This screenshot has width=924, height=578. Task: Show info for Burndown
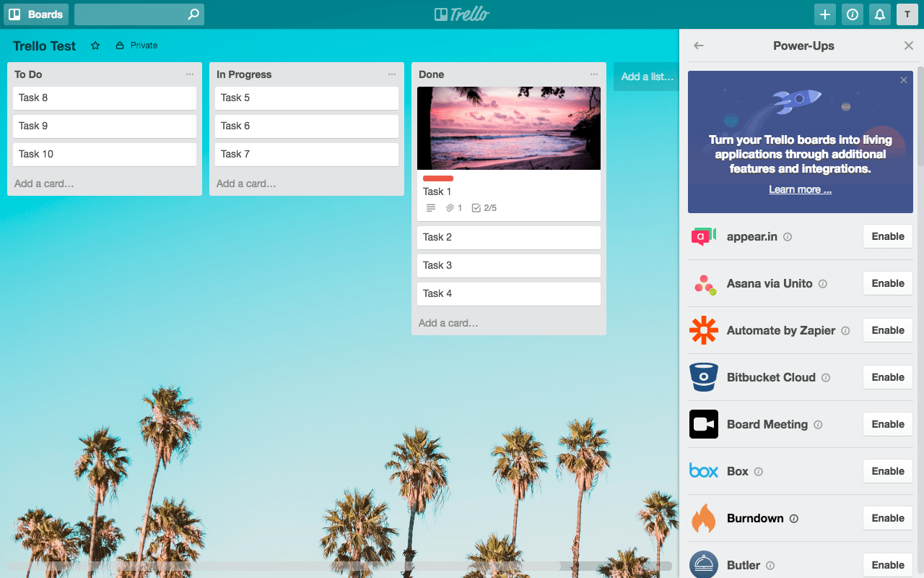tap(794, 519)
